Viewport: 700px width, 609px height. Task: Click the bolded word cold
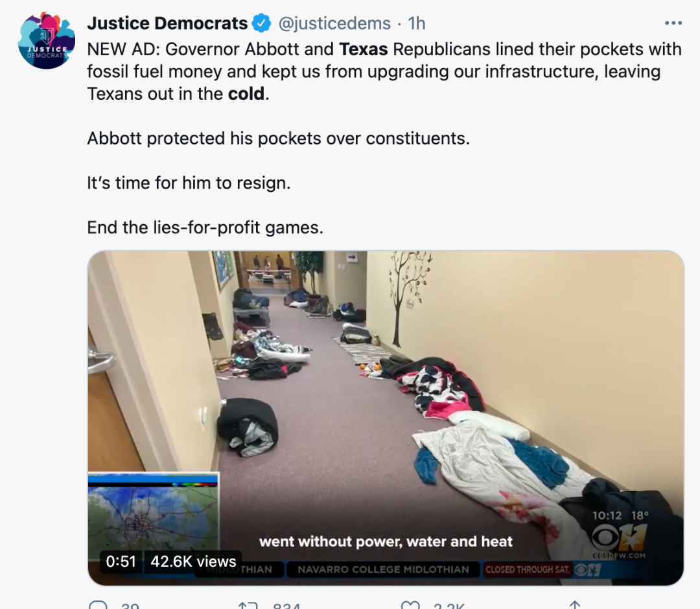pos(246,94)
